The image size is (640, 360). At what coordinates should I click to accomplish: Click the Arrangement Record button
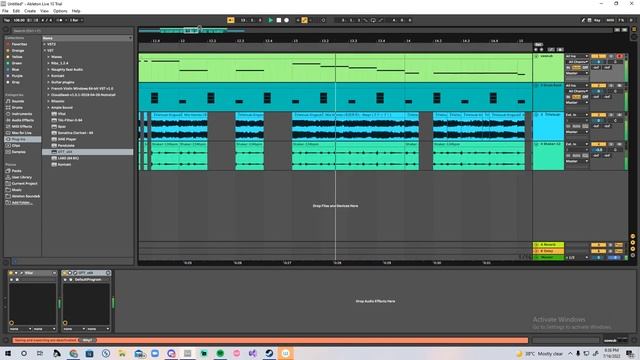pyautogui.click(x=287, y=20)
